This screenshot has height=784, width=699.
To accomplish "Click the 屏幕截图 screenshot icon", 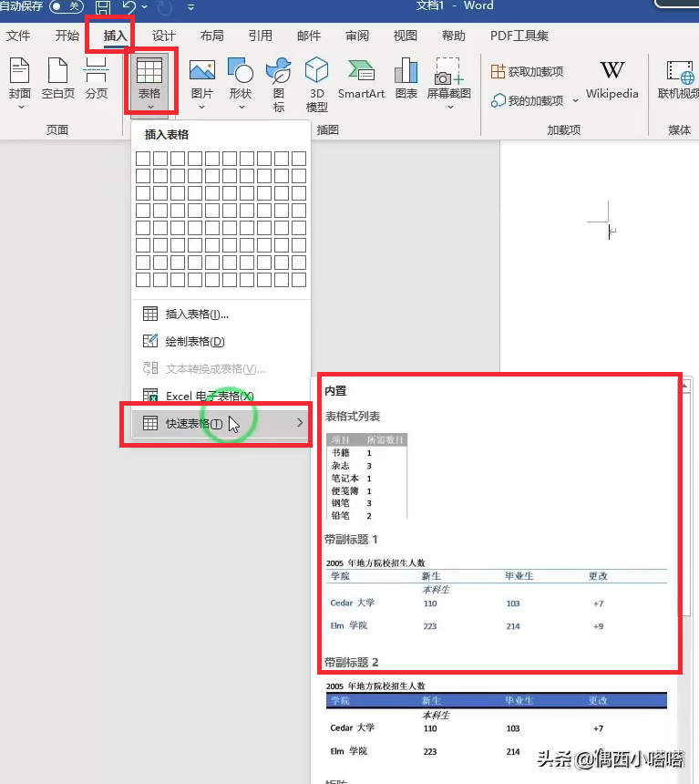I will tap(449, 70).
